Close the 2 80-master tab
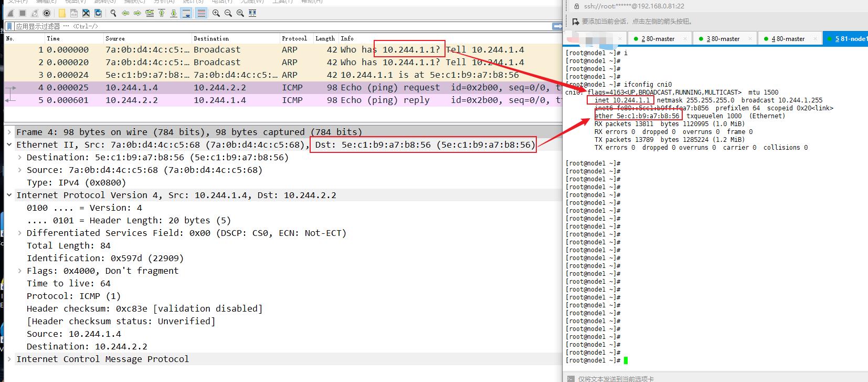Viewport: 868px width, 382px height. point(685,39)
